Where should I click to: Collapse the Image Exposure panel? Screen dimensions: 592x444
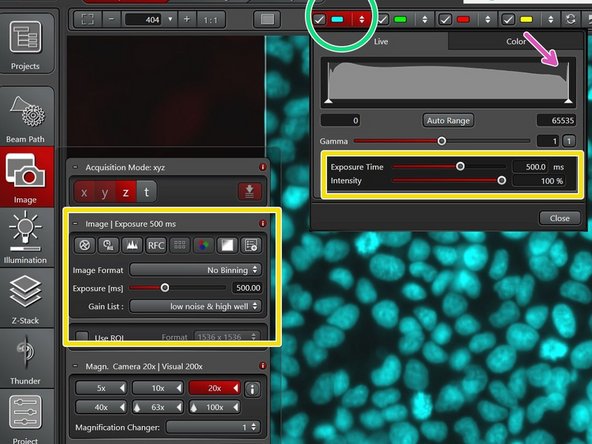click(x=75, y=224)
